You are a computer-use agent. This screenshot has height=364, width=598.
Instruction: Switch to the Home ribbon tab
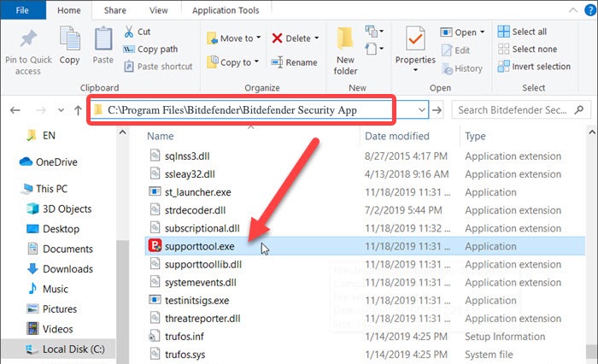click(x=69, y=10)
